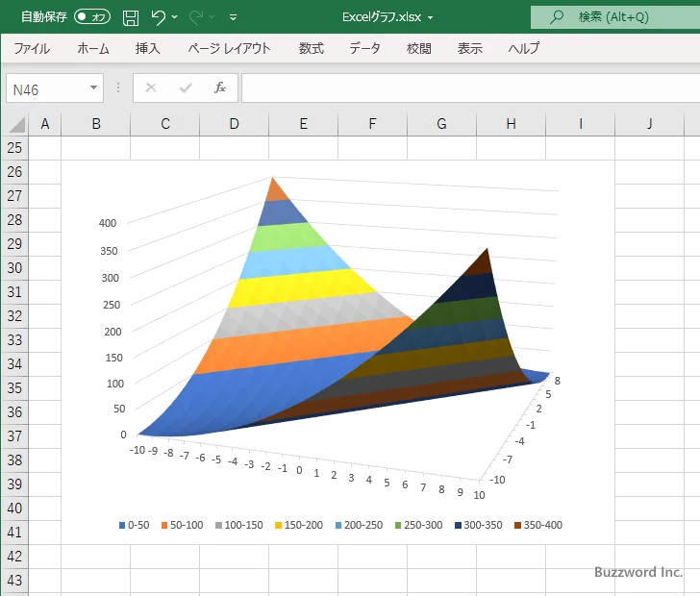The width and height of the screenshot is (700, 596).
Task: Click the formula bar input area
Action: (x=470, y=88)
